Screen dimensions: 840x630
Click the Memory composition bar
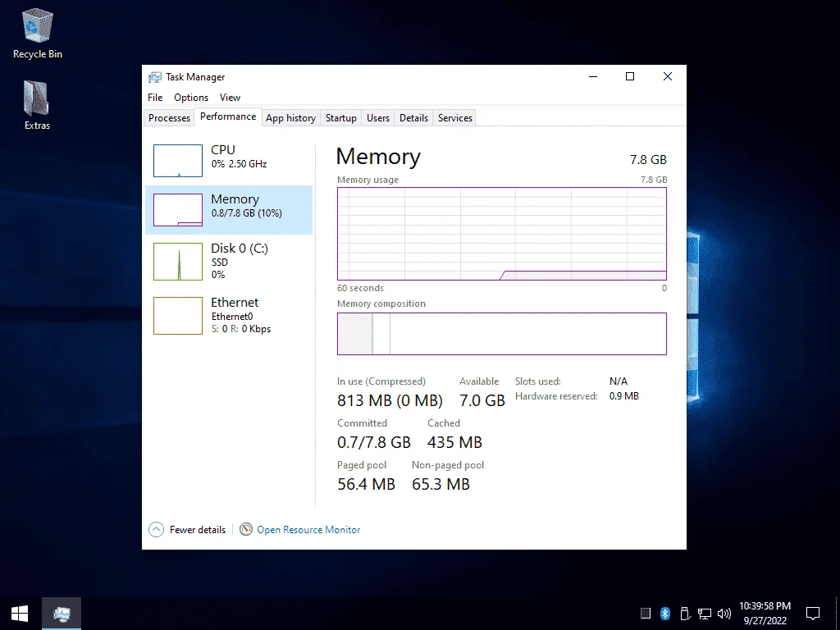[x=502, y=334]
